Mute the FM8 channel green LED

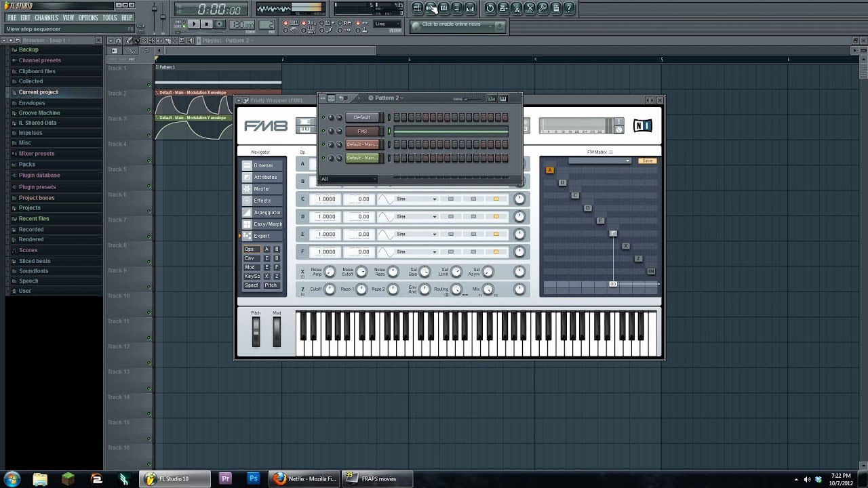coord(323,131)
